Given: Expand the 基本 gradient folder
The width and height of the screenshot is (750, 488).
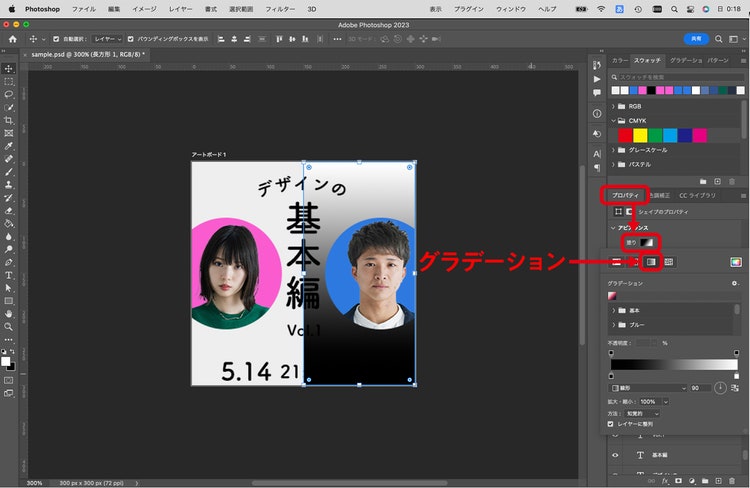Looking at the screenshot, I should click(614, 311).
